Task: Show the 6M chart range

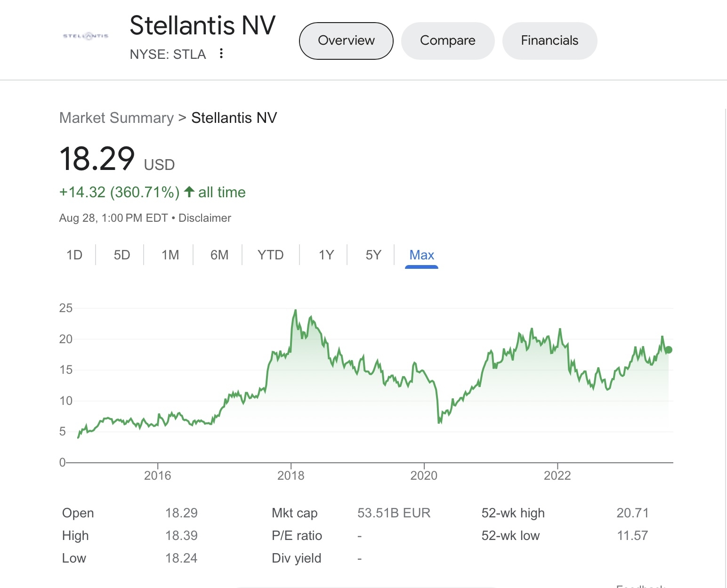Action: coord(219,255)
